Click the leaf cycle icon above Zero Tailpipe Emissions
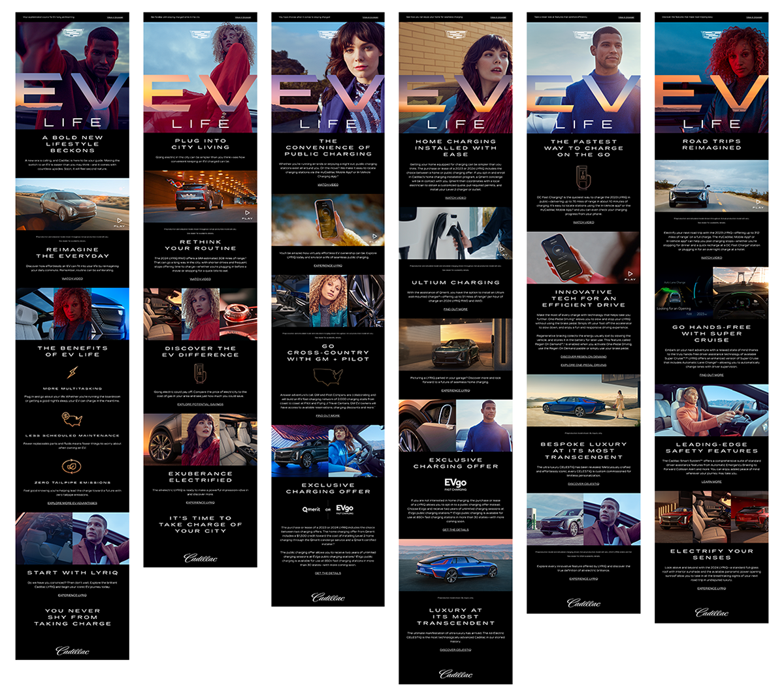The height and width of the screenshot is (694, 784). coord(73,466)
